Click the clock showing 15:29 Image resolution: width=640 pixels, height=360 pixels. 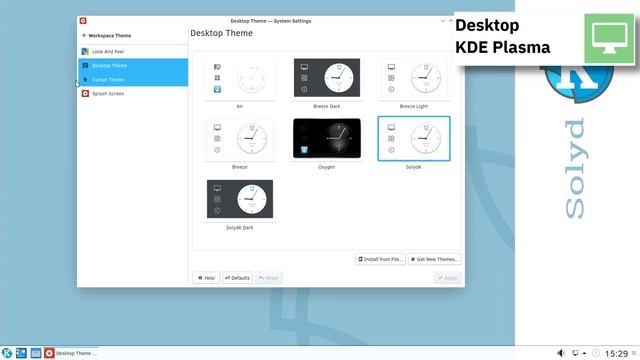[x=616, y=353]
